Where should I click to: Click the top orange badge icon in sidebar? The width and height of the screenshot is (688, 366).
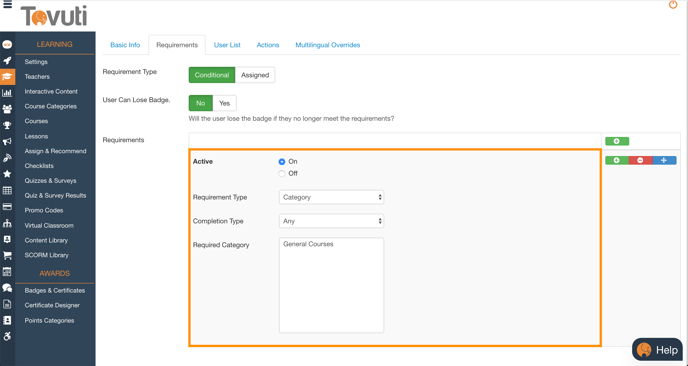(x=7, y=44)
